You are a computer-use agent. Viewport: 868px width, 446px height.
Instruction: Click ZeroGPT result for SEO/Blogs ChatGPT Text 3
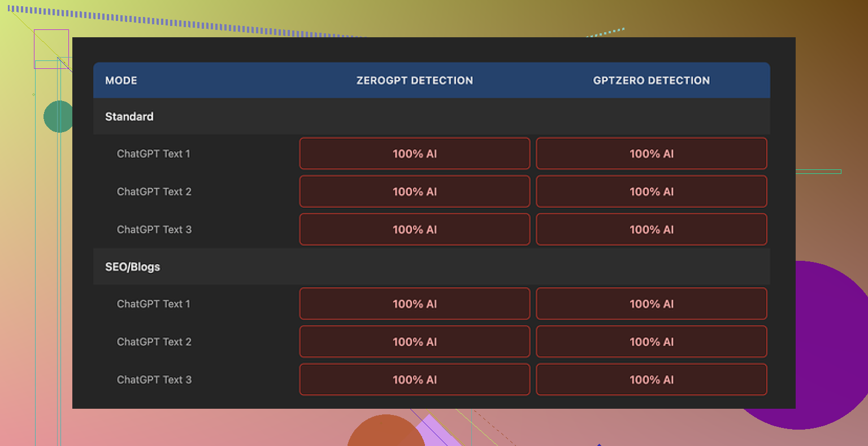(414, 379)
